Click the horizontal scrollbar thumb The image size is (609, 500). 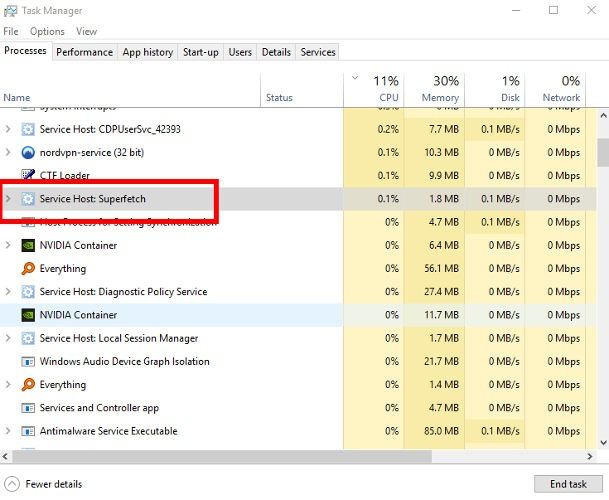pos(222,456)
